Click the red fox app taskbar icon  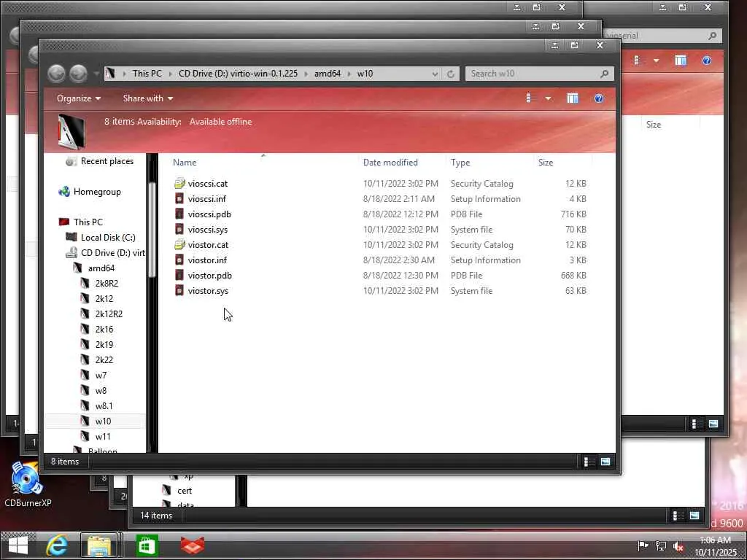click(192, 545)
